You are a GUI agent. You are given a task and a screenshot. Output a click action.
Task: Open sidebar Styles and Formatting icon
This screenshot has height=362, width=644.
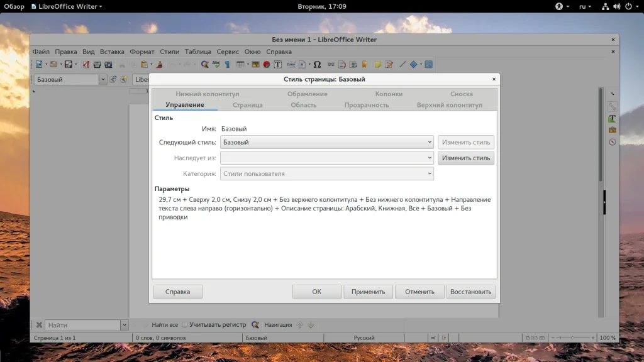pyautogui.click(x=612, y=118)
